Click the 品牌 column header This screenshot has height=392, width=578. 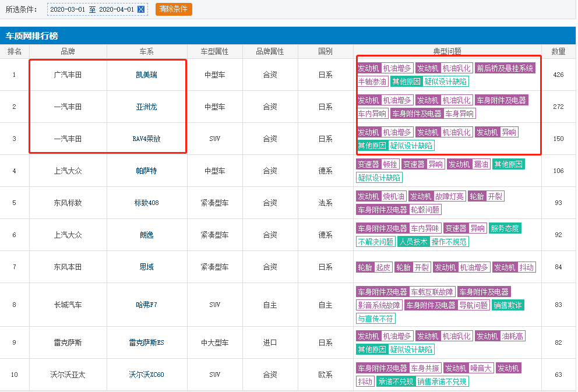tap(68, 52)
